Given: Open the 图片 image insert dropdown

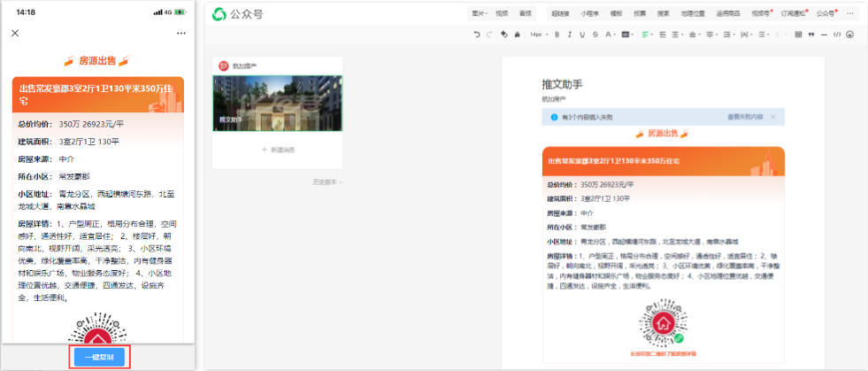Looking at the screenshot, I should tap(480, 14).
